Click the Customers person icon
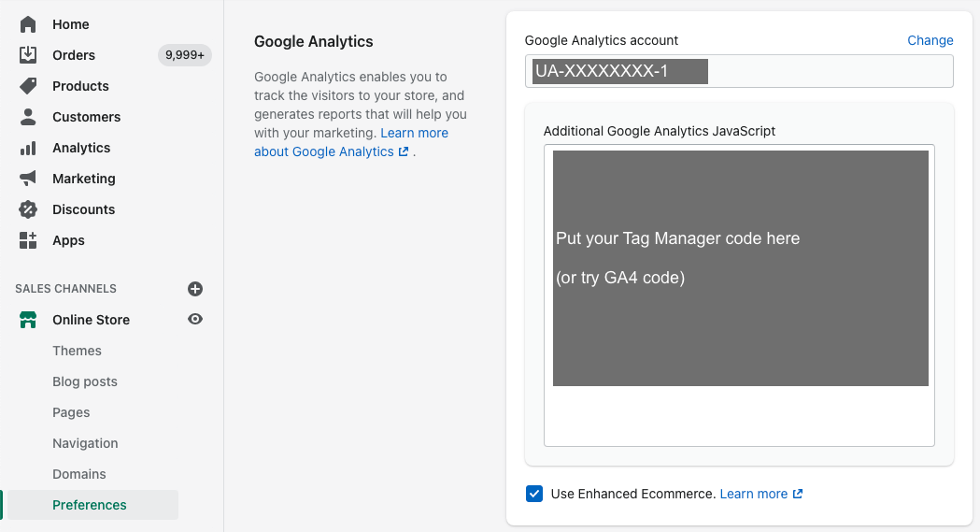 tap(28, 117)
